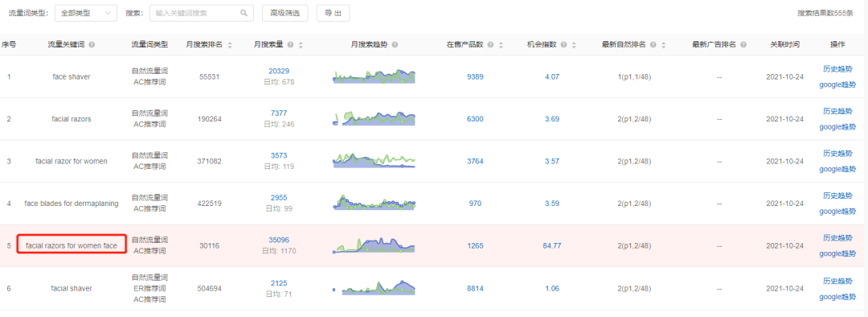The image size is (868, 317).
Task: Click products count 6300
Action: point(476,119)
